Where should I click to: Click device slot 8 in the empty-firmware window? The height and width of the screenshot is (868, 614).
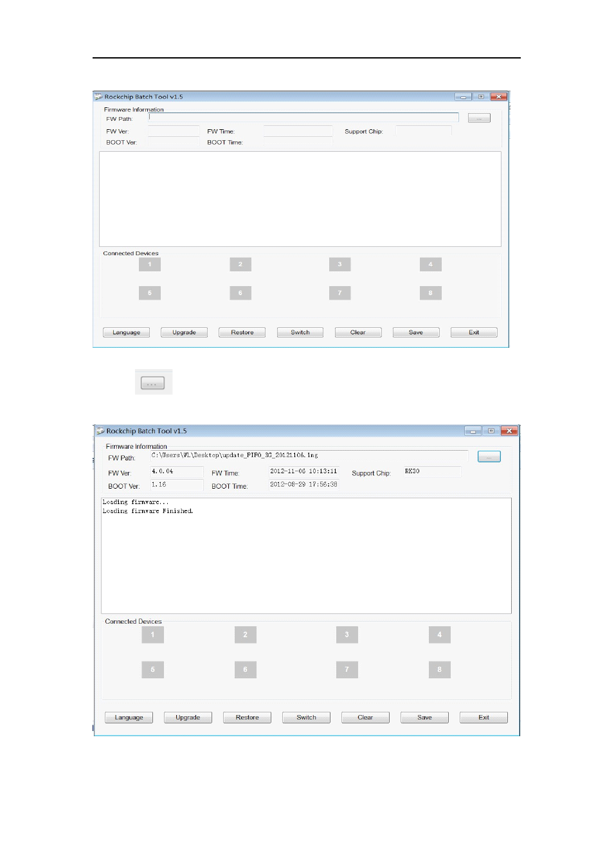[x=431, y=293]
